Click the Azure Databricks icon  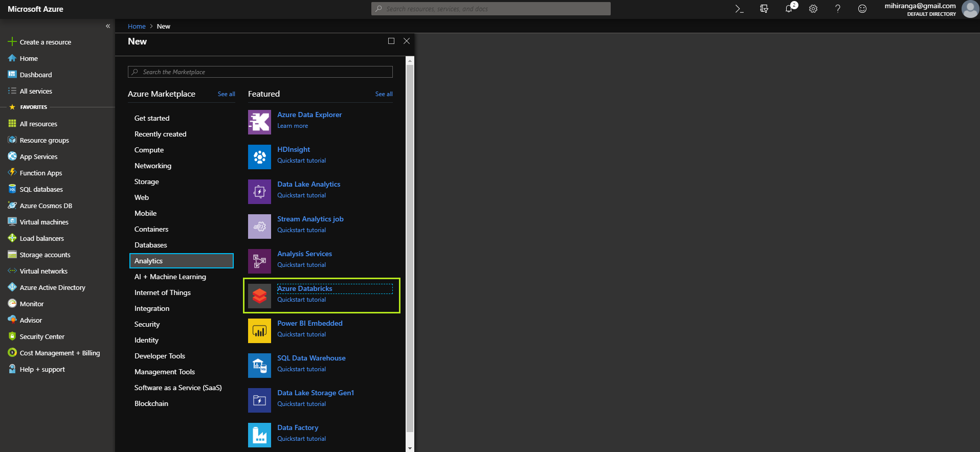(x=259, y=296)
